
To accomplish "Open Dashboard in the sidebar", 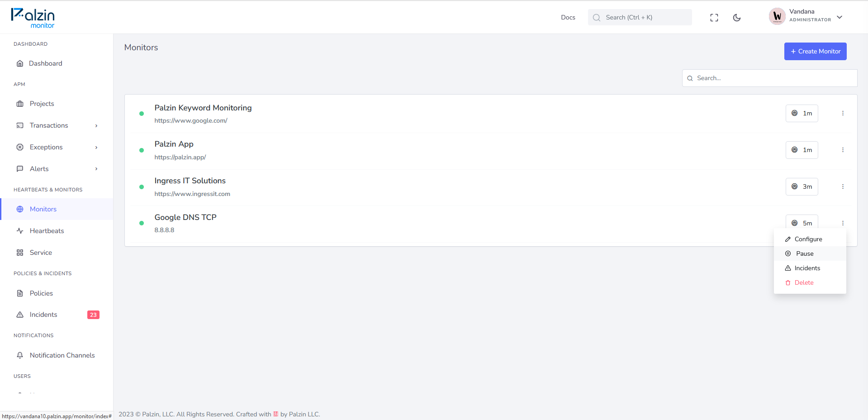I will [57, 63].
